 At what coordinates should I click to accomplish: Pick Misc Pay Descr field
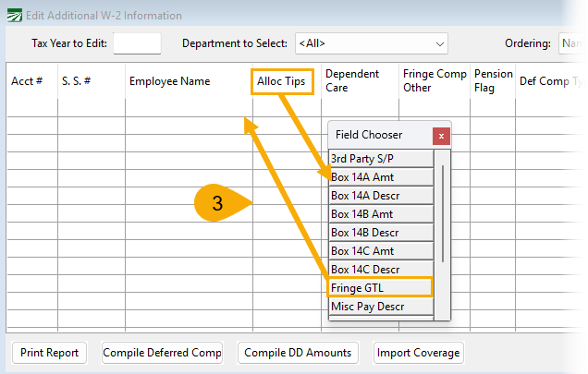(x=380, y=306)
